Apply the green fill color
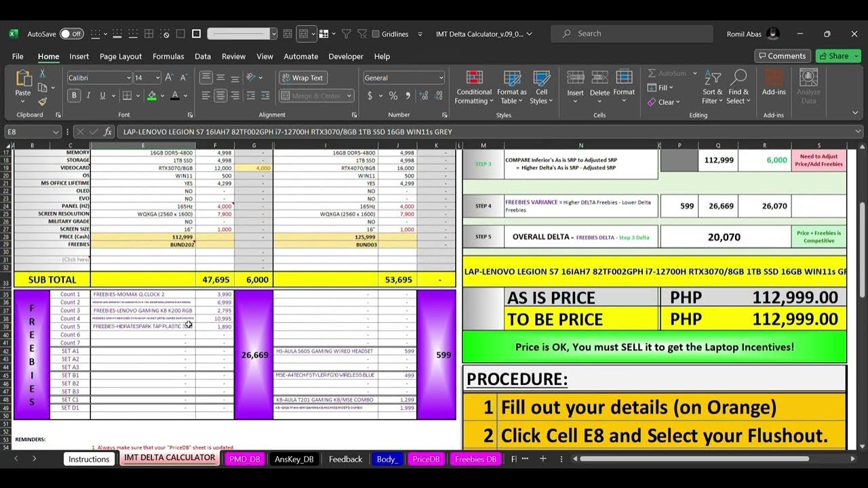The width and height of the screenshot is (868, 488). pos(152,96)
